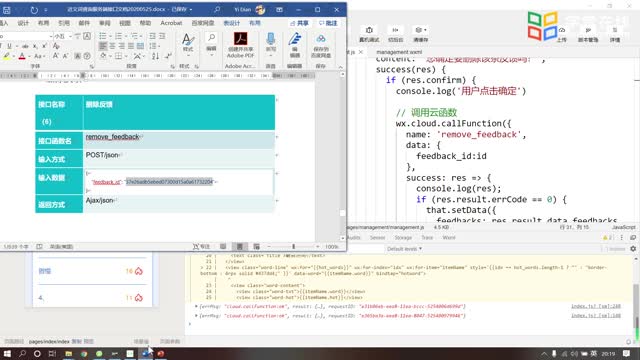The width and height of the screenshot is (640, 360).
Task: Click the bulleted list icon
Action: pos(103,36)
